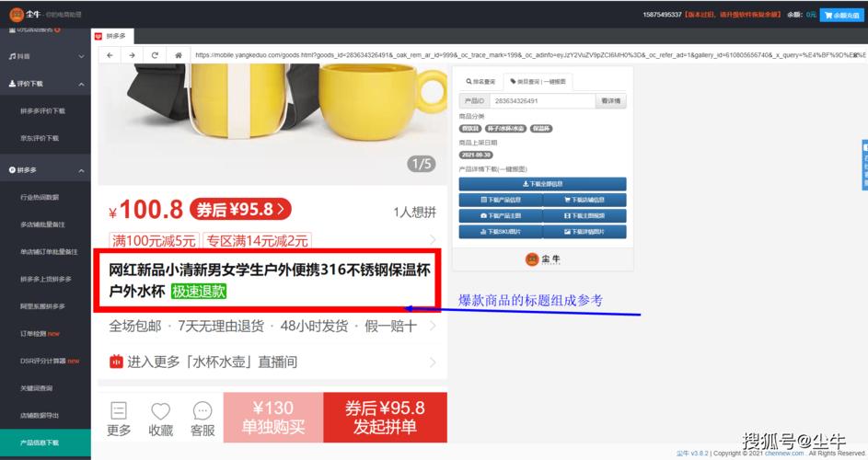Click the 满100元减5元 coupon tag
Screen dimensions: 868x460
click(154, 241)
